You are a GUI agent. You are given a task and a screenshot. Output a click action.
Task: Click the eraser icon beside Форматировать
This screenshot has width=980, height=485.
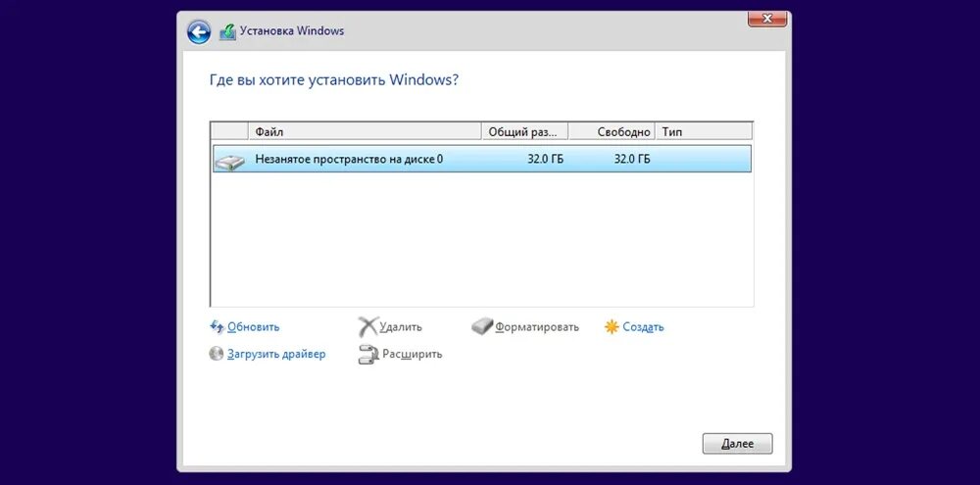[x=482, y=327]
